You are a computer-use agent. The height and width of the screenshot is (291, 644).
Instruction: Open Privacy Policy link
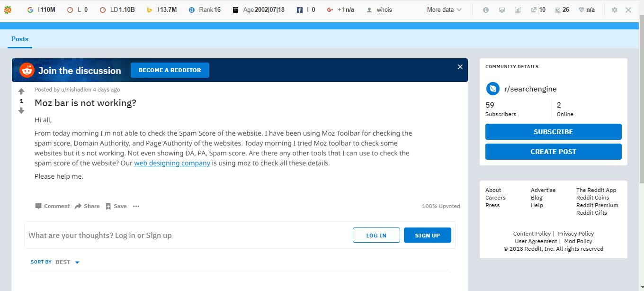tap(576, 234)
